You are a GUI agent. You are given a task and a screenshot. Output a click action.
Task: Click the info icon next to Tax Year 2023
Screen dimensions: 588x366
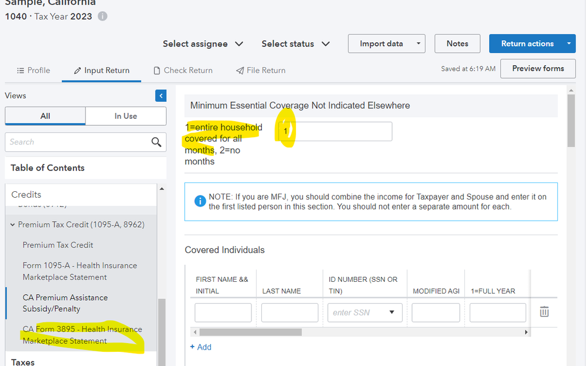click(x=102, y=16)
